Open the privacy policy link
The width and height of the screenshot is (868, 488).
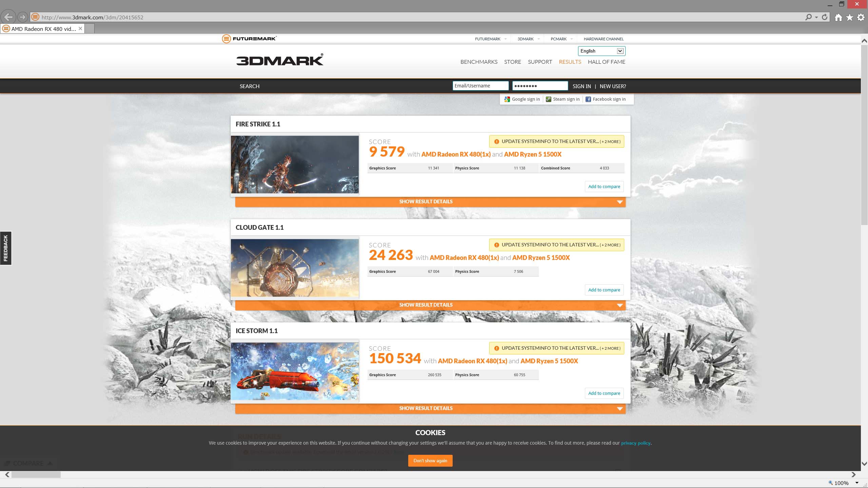[x=636, y=443]
